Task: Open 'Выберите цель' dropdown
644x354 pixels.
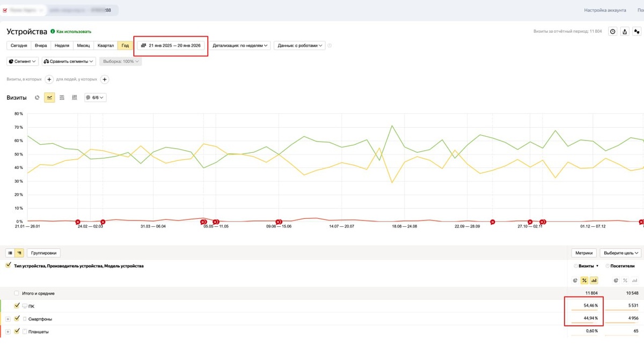Action: (621, 253)
